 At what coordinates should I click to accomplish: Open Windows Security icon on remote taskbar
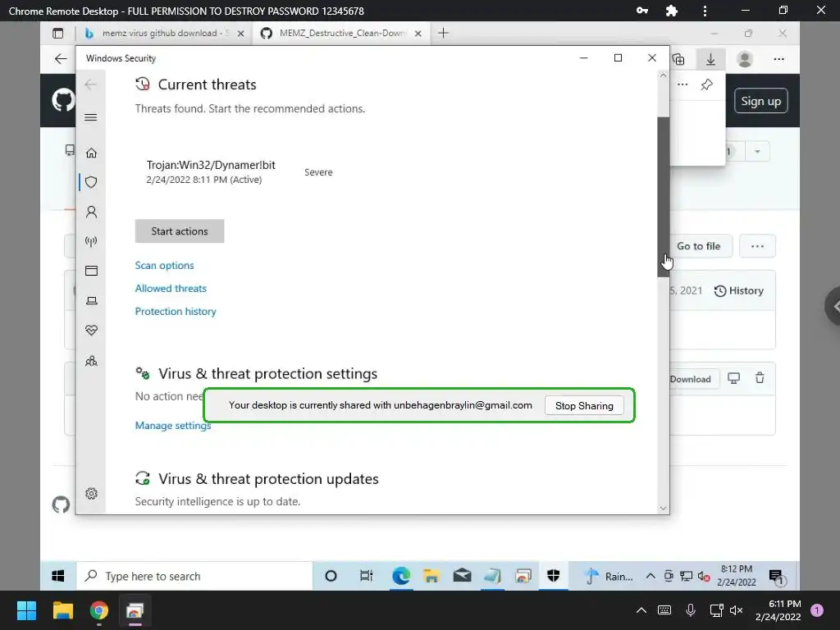554,576
